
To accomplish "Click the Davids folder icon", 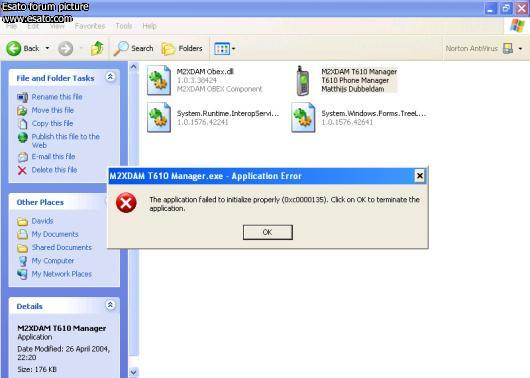I will click(x=22, y=221).
